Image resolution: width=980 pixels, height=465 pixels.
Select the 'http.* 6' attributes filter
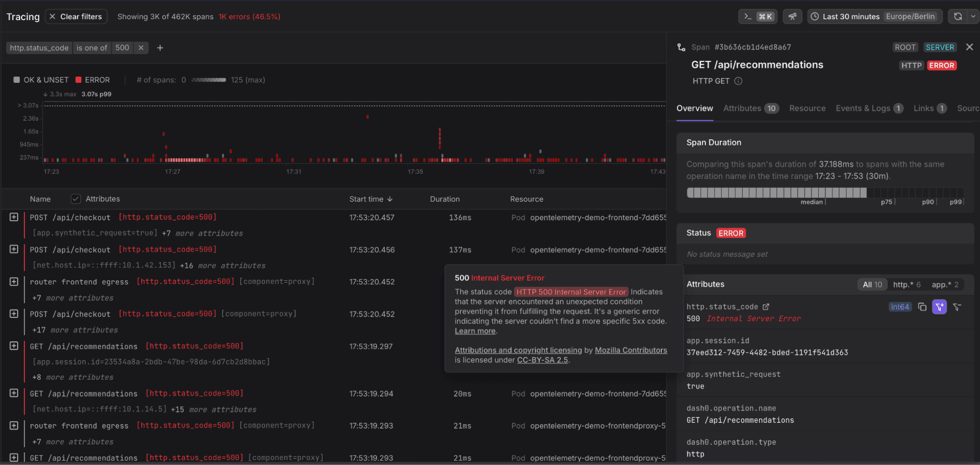[906, 284]
